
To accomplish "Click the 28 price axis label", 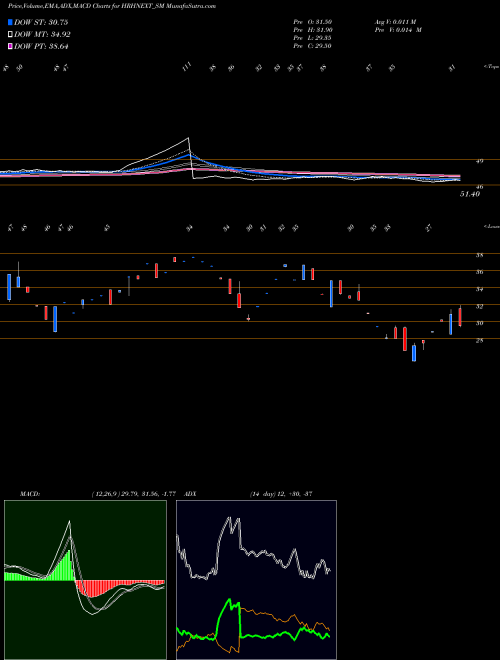I will (x=479, y=341).
